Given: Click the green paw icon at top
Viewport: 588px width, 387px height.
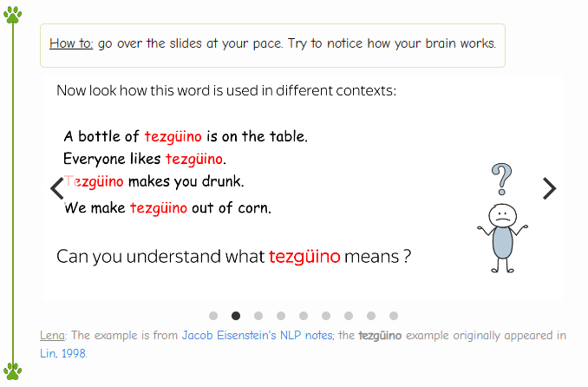Looking at the screenshot, I should point(12,15).
